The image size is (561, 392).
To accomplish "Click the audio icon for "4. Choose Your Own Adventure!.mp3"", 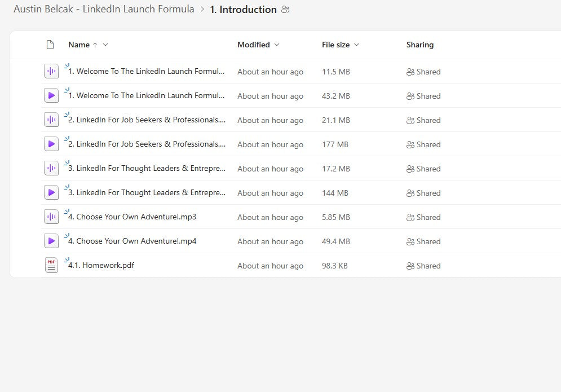I will (51, 217).
